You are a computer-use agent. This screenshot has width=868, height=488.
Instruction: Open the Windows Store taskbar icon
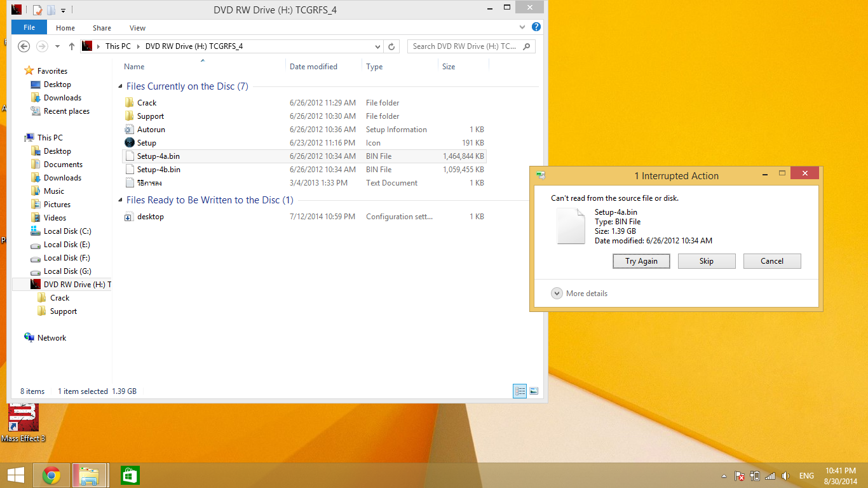(130, 475)
